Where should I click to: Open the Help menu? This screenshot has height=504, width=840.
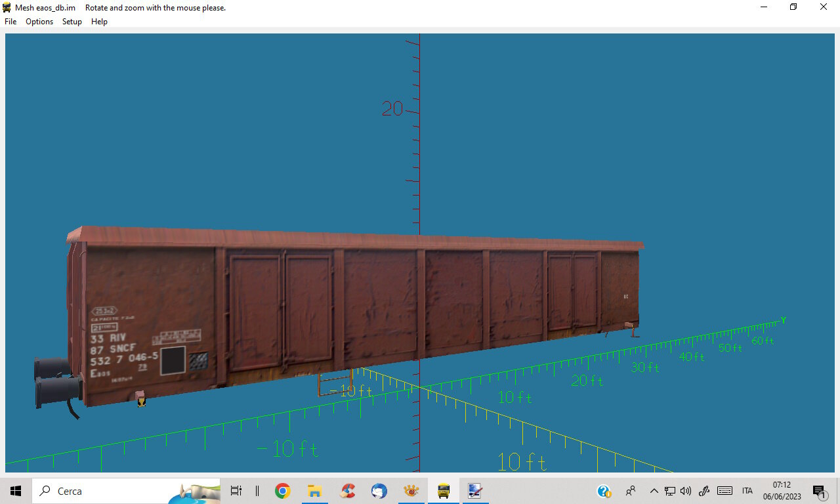pyautogui.click(x=99, y=22)
